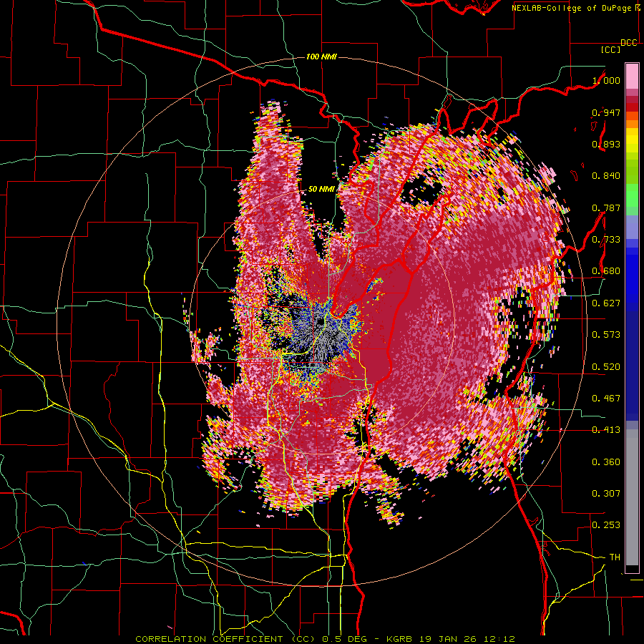The height and width of the screenshot is (644, 644).
Task: Click the 0.520 scale value
Action: (x=606, y=367)
